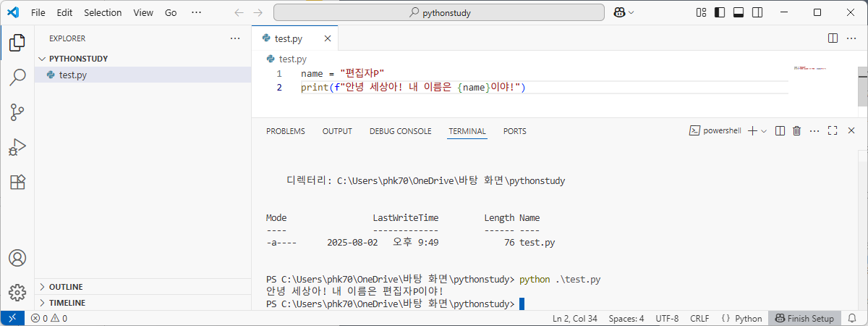Click the VS Code logo icon
This screenshot has height=326, width=868.
pos(12,12)
